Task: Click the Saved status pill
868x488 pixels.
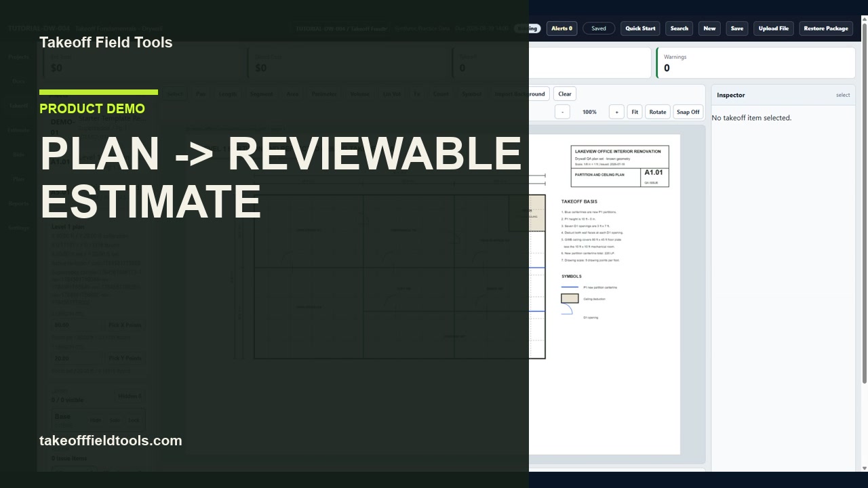Action: (599, 28)
